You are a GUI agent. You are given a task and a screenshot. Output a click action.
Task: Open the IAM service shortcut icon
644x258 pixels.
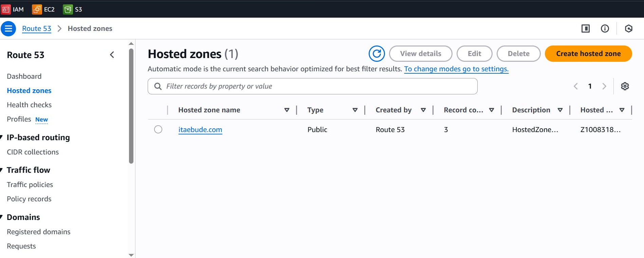tap(6, 10)
